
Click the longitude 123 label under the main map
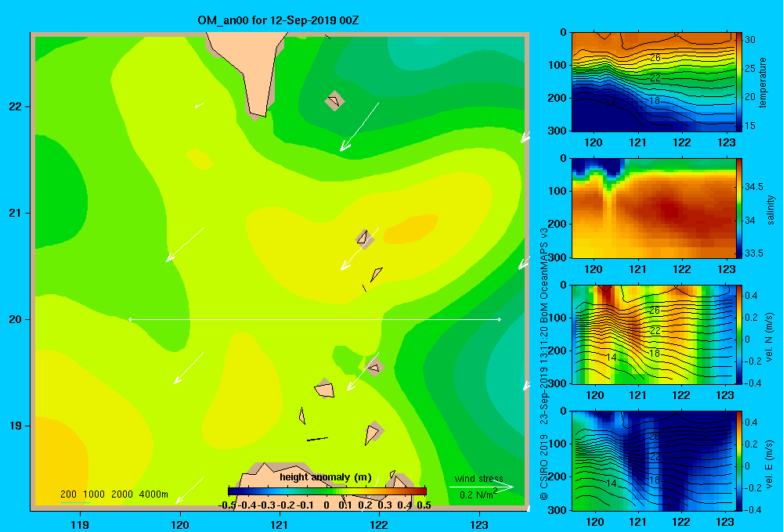479,524
